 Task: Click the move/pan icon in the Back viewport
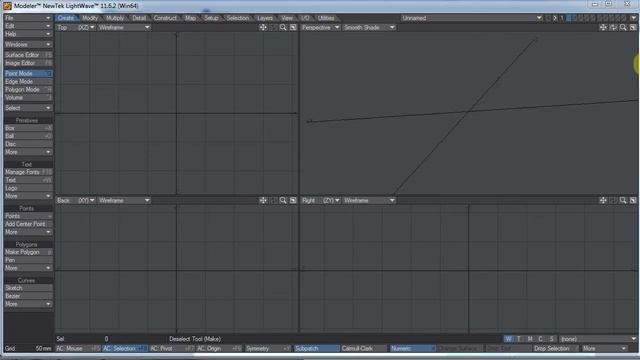click(263, 200)
